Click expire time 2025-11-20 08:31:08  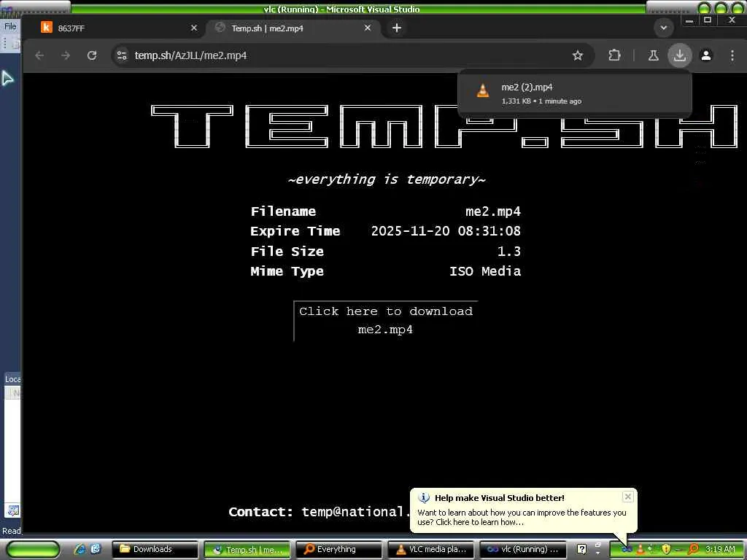pos(446,231)
